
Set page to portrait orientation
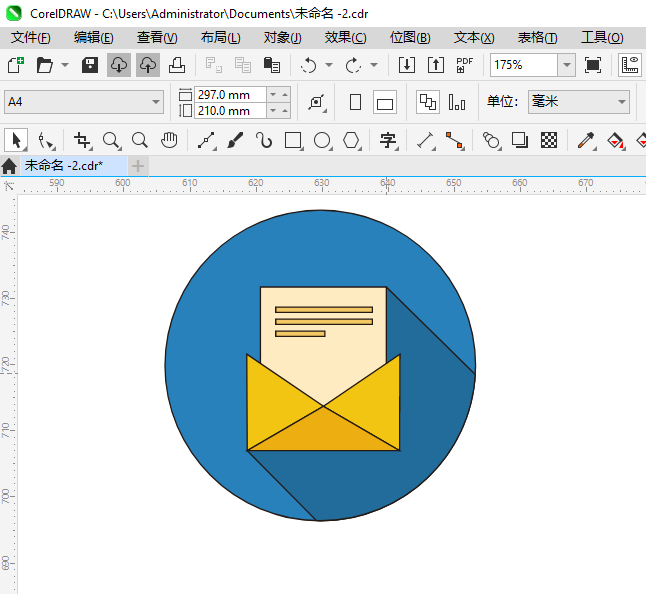(x=355, y=102)
